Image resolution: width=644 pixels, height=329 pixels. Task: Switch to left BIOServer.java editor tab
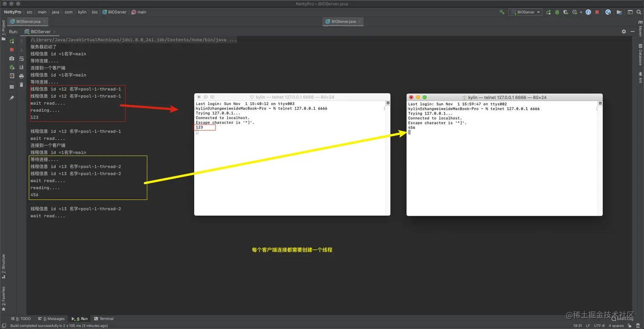pyautogui.click(x=29, y=21)
